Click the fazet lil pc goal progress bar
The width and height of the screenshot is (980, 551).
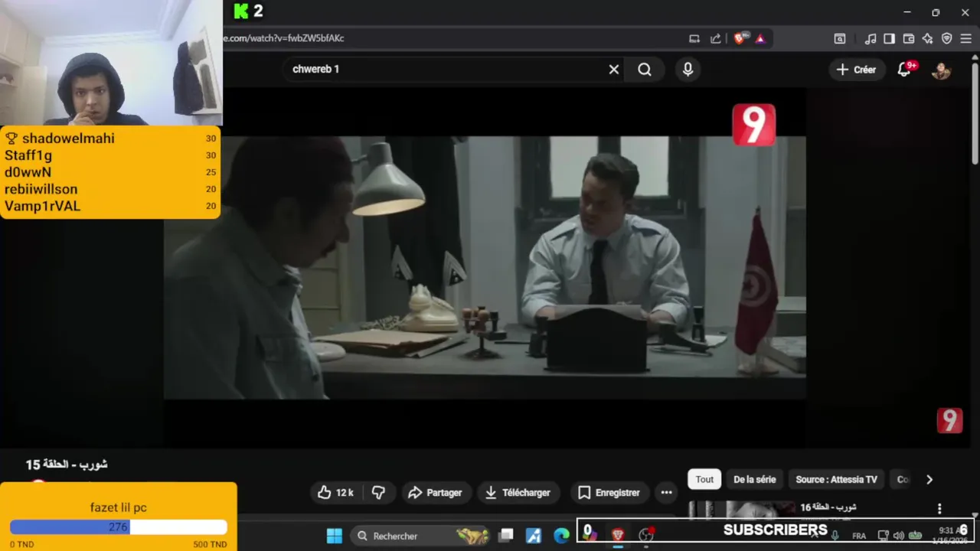click(x=119, y=527)
